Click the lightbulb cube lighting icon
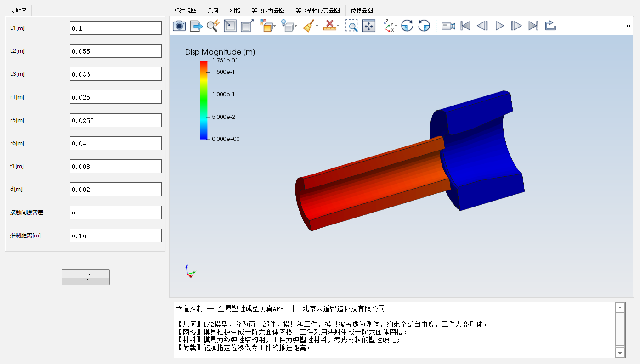 coord(287,26)
